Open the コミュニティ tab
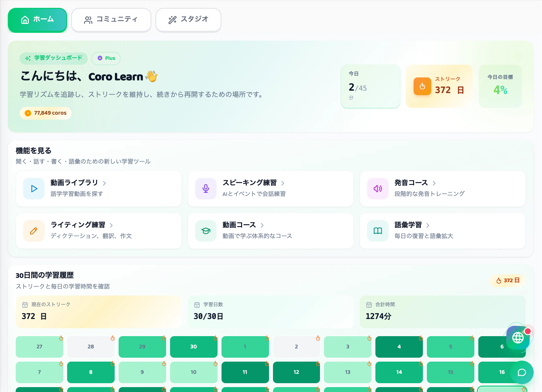This screenshot has height=392, width=542. tap(111, 20)
